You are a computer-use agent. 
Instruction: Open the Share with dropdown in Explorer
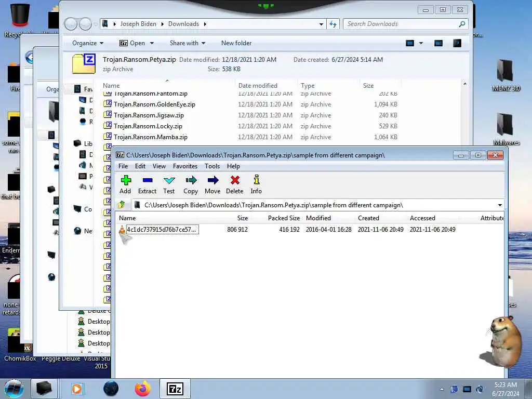click(x=188, y=43)
